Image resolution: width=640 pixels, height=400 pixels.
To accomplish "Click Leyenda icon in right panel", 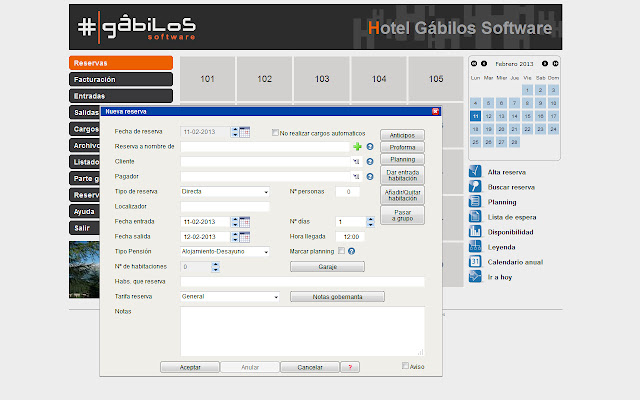I will (475, 246).
